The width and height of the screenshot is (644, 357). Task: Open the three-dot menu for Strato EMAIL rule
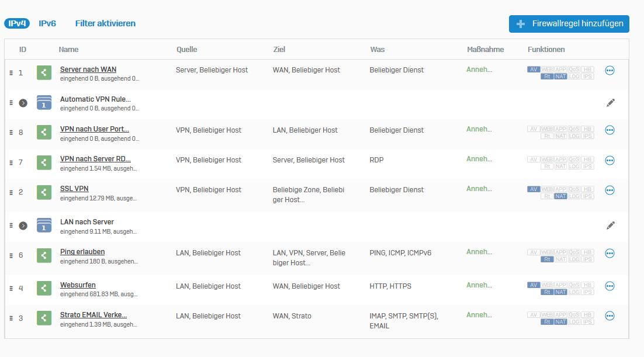tap(610, 316)
